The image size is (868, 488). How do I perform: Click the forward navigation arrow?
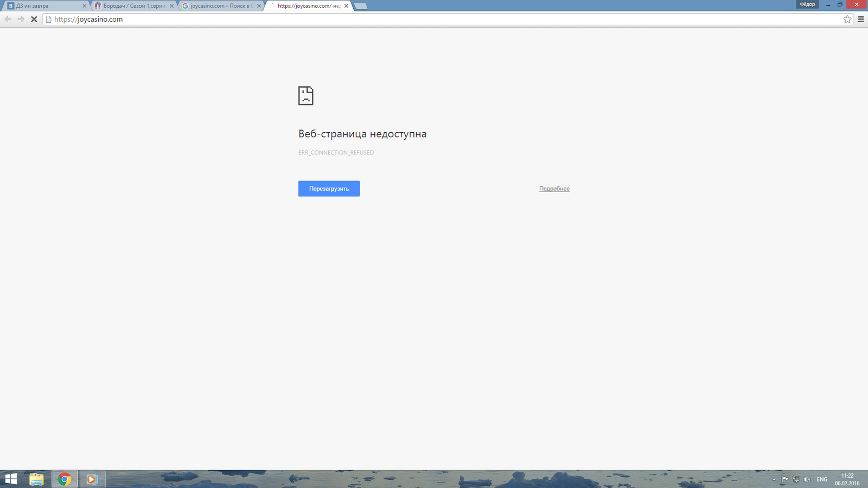[21, 20]
